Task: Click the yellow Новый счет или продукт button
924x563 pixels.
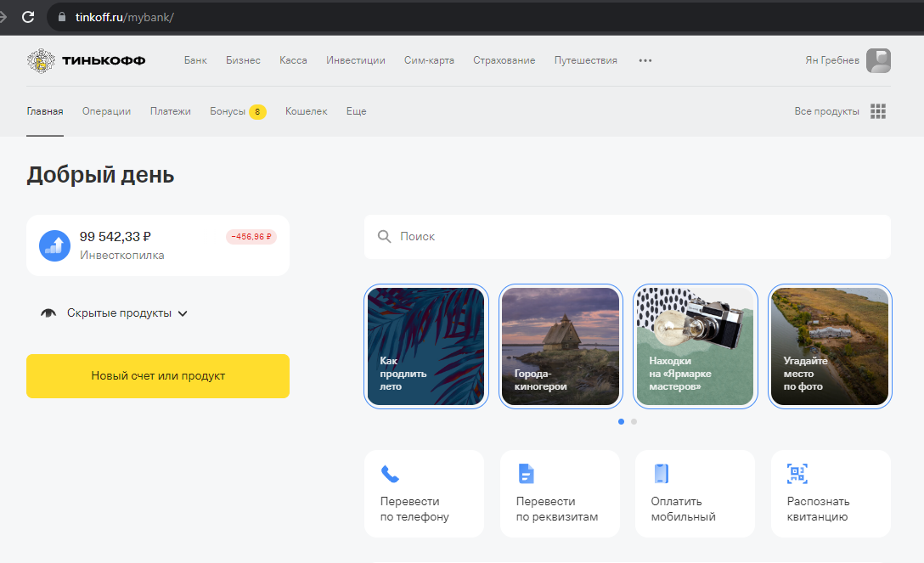Action: tap(158, 375)
